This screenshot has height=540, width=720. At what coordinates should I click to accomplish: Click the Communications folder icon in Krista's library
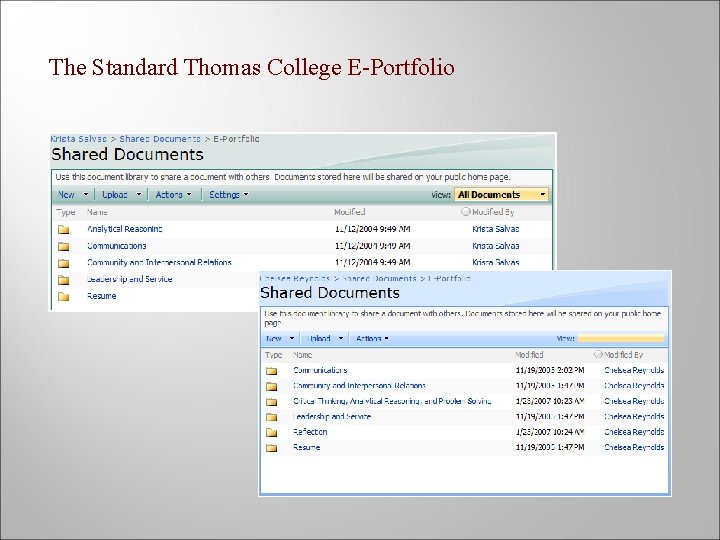point(63,247)
